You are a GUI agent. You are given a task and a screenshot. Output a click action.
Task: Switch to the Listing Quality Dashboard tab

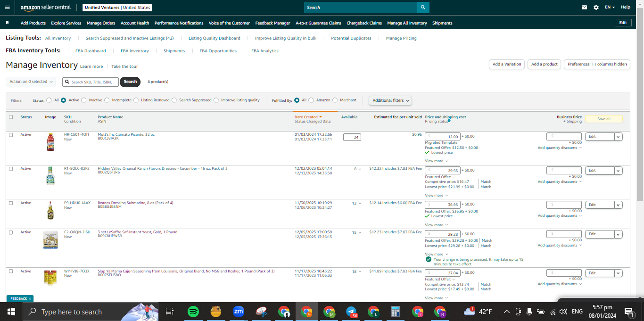(x=214, y=38)
